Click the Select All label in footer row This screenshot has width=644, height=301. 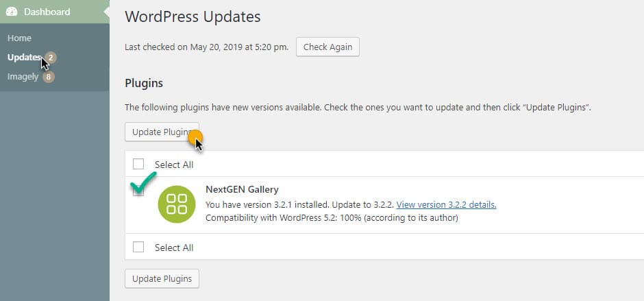click(x=174, y=248)
